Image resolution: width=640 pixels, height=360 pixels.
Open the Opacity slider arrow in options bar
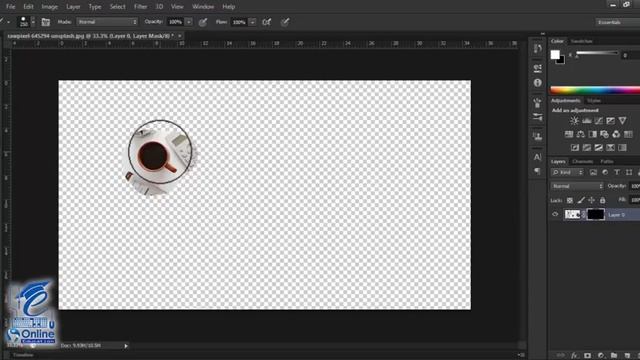pos(189,22)
